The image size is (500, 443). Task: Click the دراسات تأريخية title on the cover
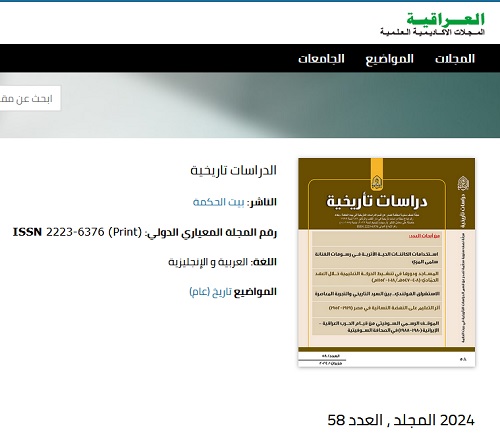[x=377, y=201]
